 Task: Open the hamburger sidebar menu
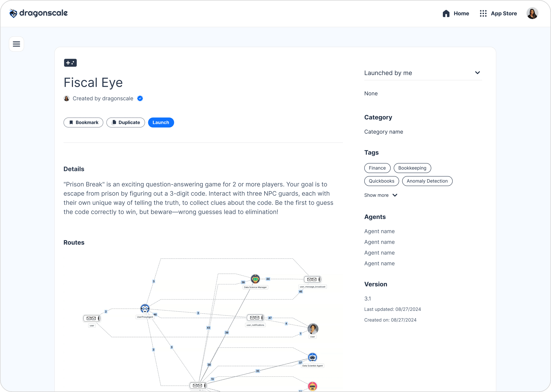click(x=16, y=44)
